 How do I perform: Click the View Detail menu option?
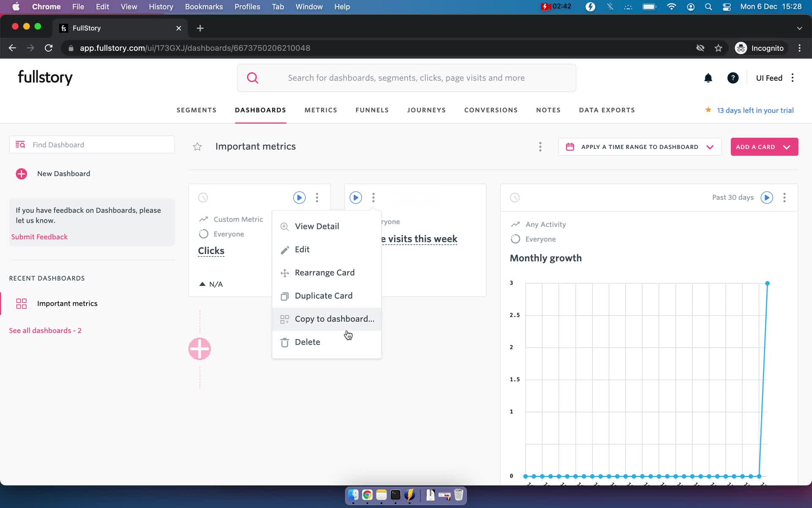coord(317,226)
